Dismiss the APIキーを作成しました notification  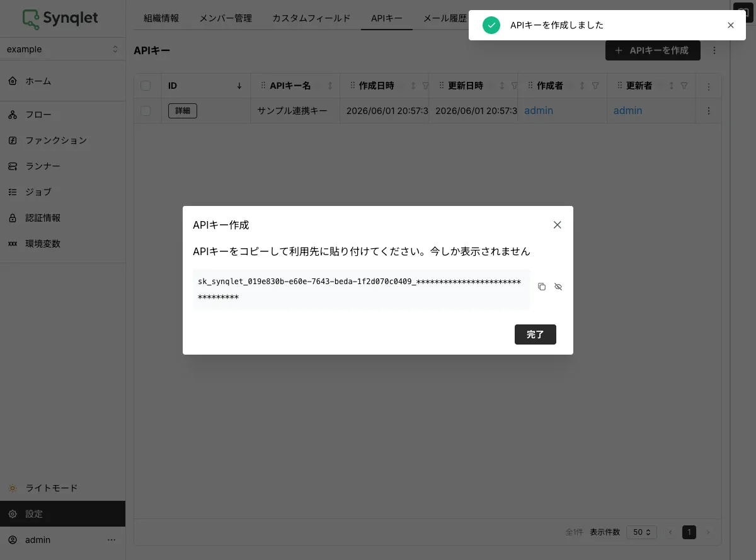tap(731, 25)
